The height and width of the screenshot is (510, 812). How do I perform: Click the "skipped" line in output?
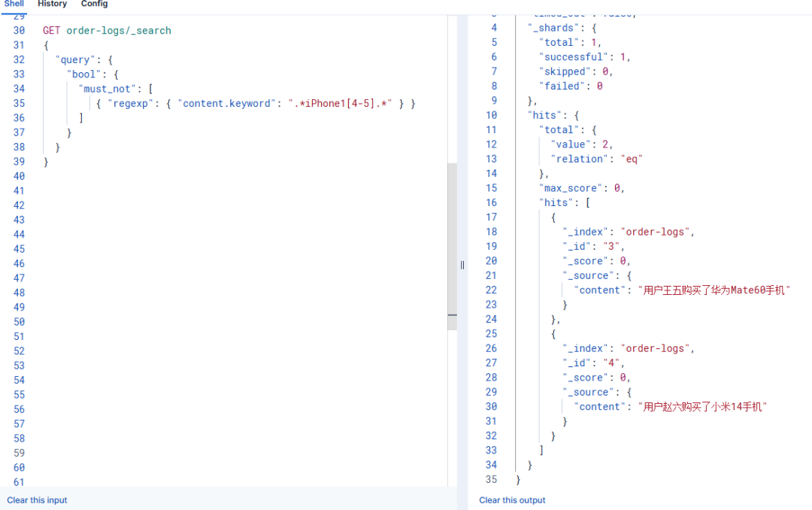575,71
